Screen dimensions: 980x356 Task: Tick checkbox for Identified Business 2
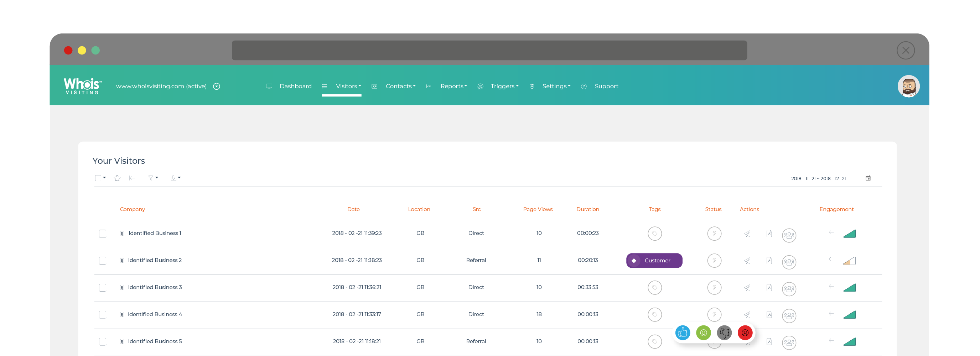pos(102,261)
